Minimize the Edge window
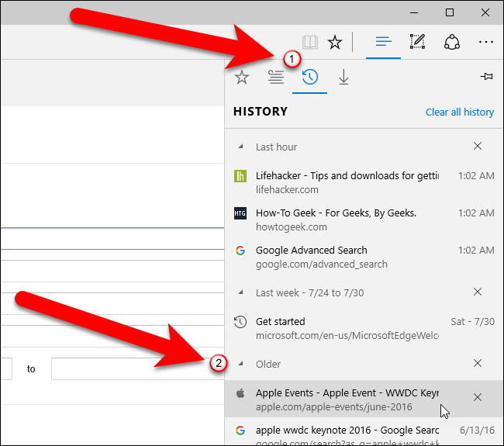 click(414, 13)
